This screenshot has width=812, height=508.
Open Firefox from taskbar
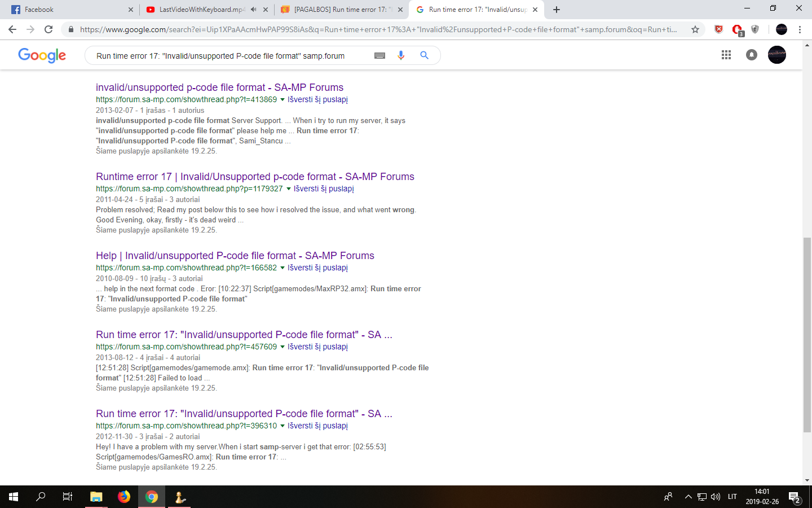coord(124,497)
